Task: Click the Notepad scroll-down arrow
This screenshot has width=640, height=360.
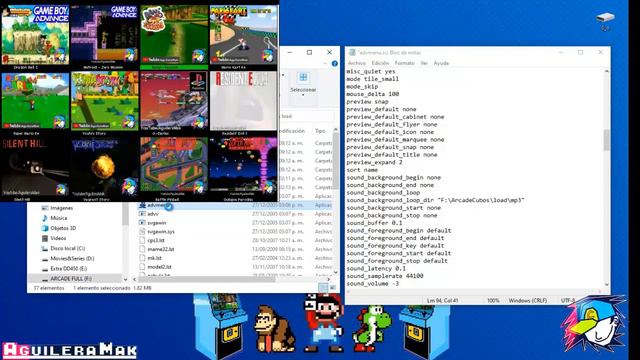Action: click(607, 284)
